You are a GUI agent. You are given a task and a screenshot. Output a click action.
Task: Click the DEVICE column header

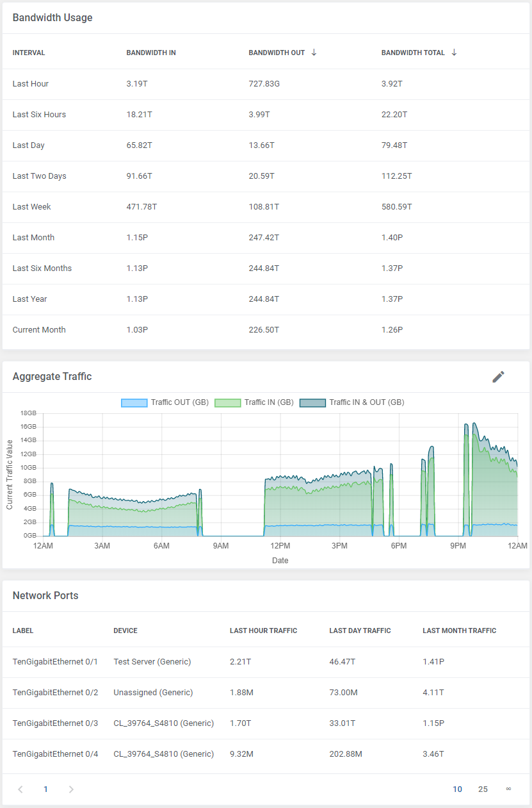point(125,631)
